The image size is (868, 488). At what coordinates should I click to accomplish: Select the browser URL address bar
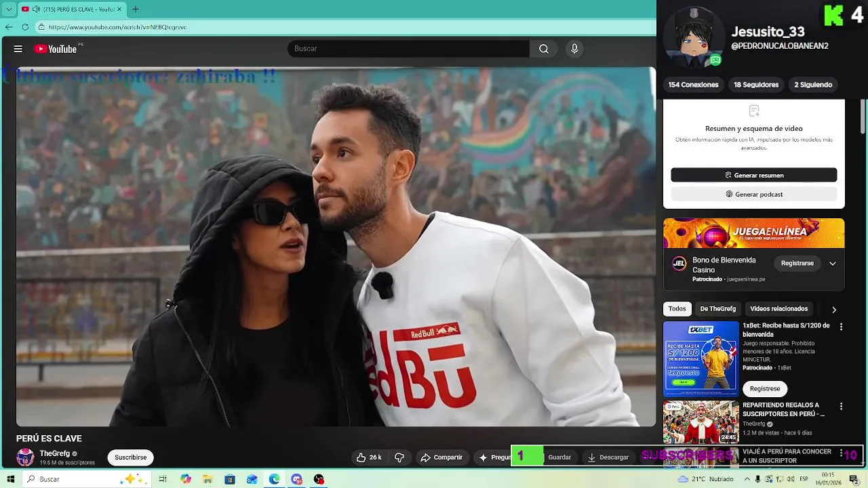coord(346,27)
